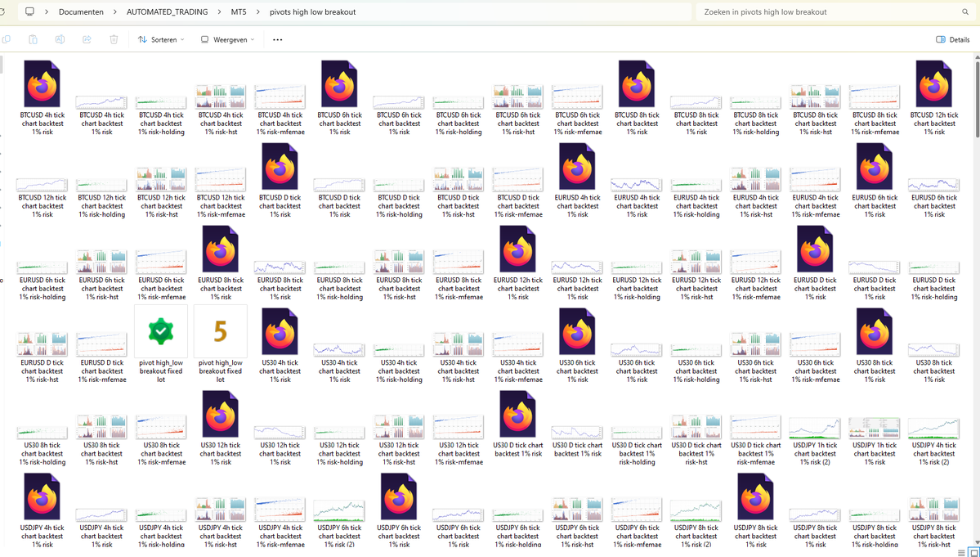This screenshot has width=980, height=557.
Task: Click the Share icon in the toolbar
Action: [x=87, y=39]
